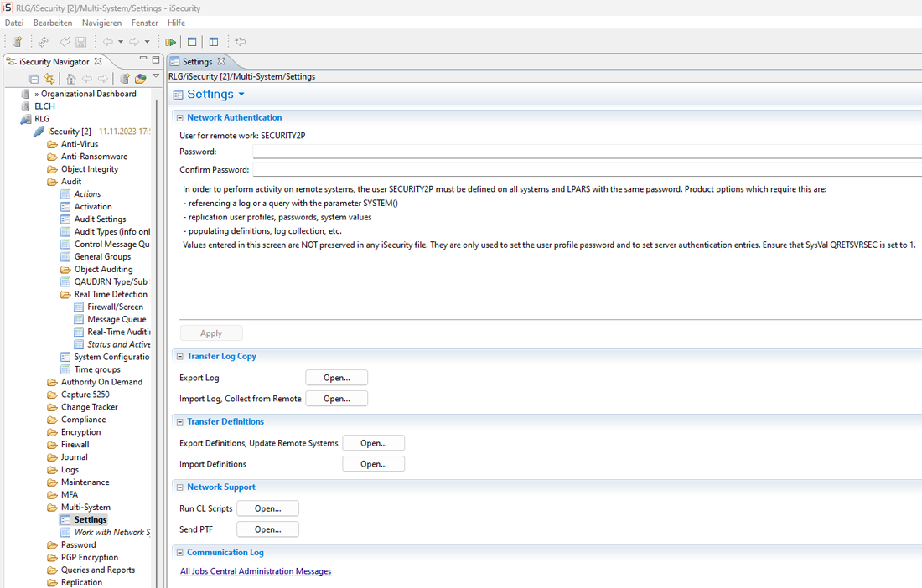922x588 pixels.
Task: Select the Anti-Ransomware folder
Action: pos(94,157)
